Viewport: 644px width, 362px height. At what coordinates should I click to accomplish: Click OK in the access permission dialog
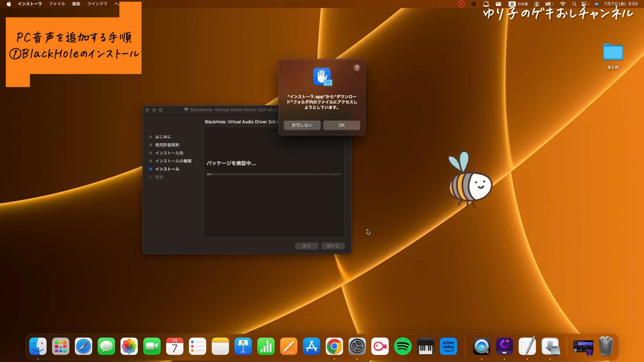[342, 125]
